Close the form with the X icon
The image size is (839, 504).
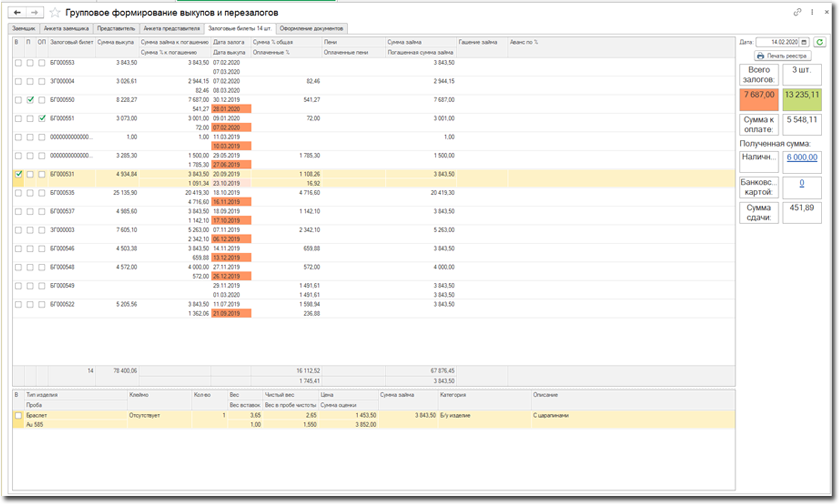point(825,13)
